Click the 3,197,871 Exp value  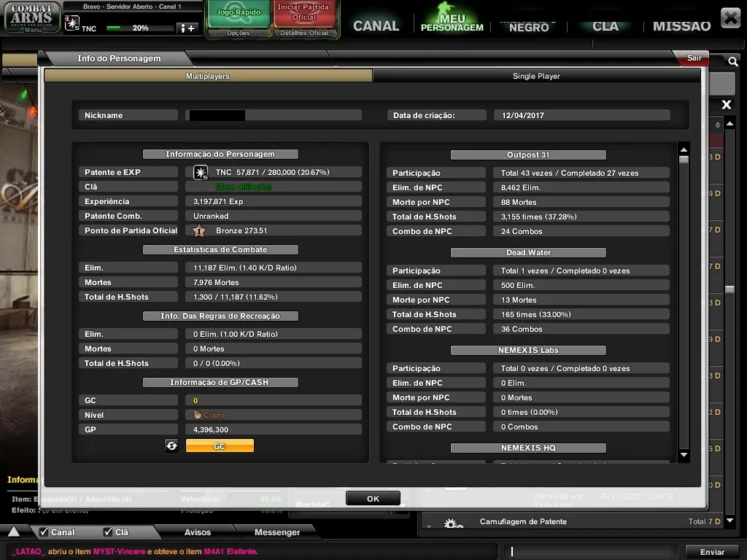pos(218,201)
